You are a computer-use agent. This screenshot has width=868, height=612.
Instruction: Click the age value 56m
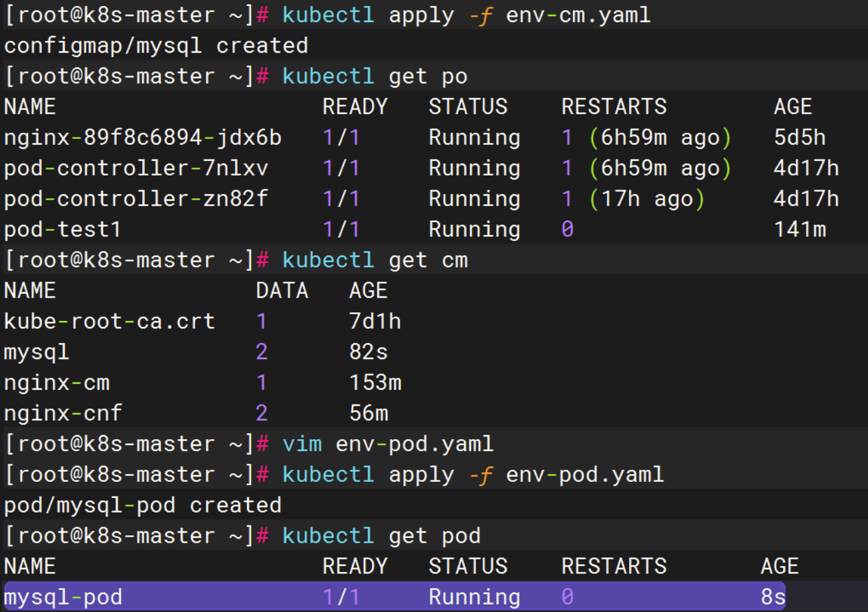pos(369,414)
